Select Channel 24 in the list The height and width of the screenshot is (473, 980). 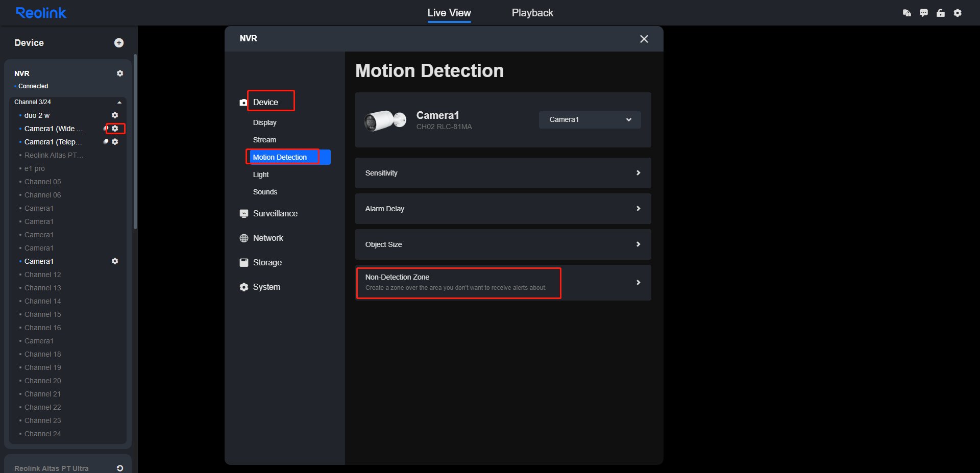tap(43, 434)
